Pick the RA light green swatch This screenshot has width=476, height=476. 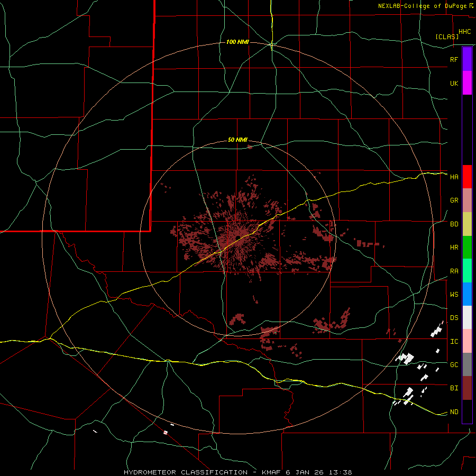[467, 271]
